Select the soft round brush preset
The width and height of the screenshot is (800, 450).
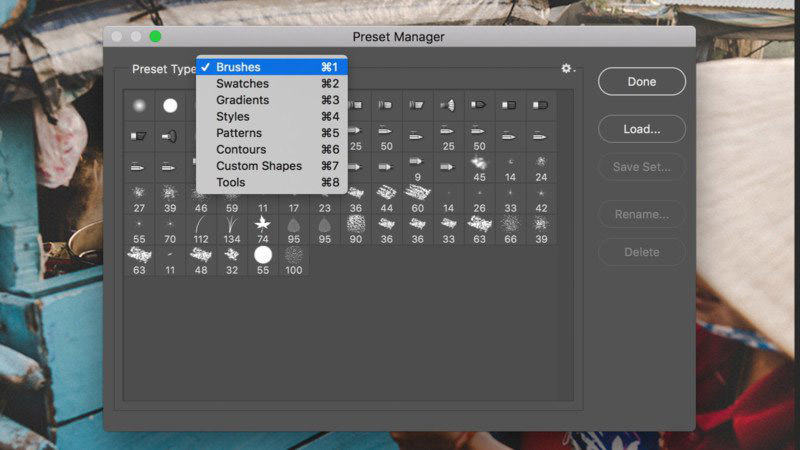pos(139,105)
